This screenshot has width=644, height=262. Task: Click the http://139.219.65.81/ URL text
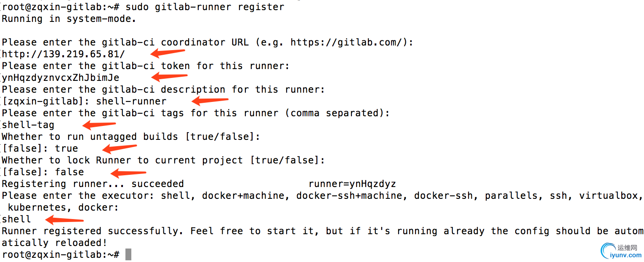coord(64,54)
